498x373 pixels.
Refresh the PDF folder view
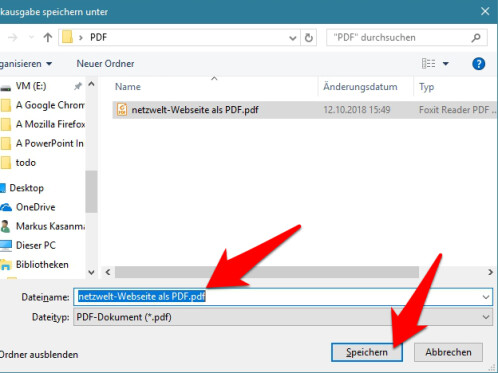click(x=309, y=38)
